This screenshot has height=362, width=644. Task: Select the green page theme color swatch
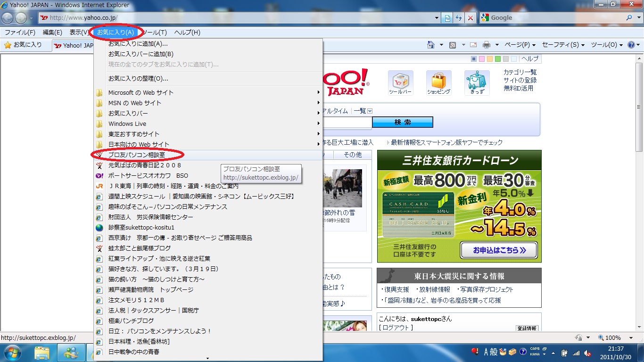tap(498, 59)
